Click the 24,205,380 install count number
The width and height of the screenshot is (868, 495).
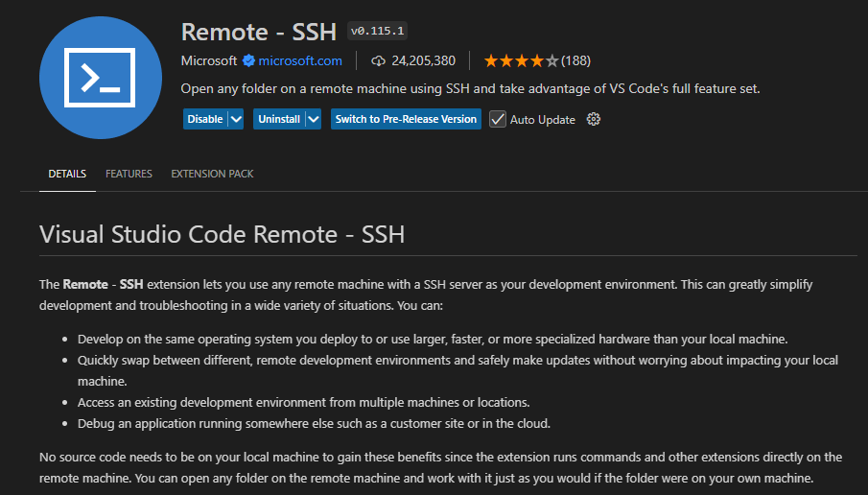pyautogui.click(x=423, y=60)
